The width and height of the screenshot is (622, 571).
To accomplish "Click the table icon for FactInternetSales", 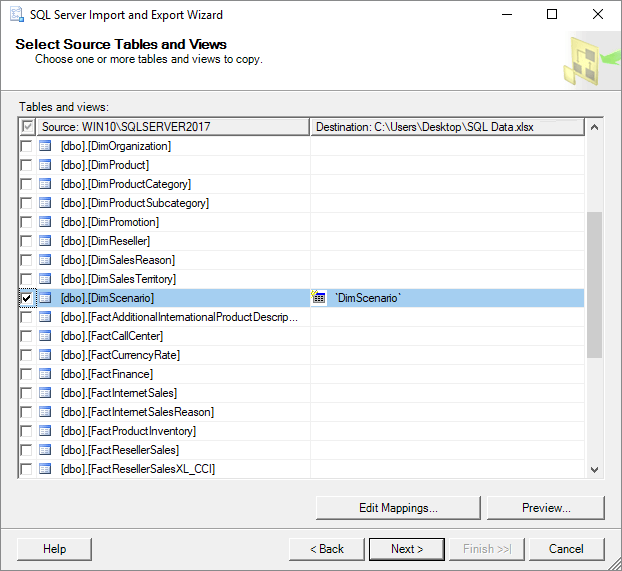I will click(x=45, y=393).
